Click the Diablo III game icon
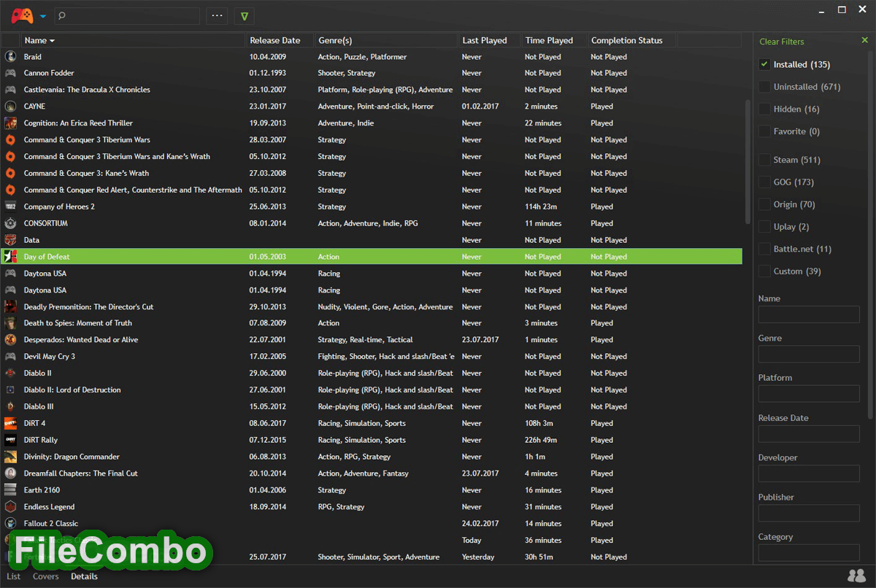Image resolution: width=876 pixels, height=588 pixels. point(10,406)
